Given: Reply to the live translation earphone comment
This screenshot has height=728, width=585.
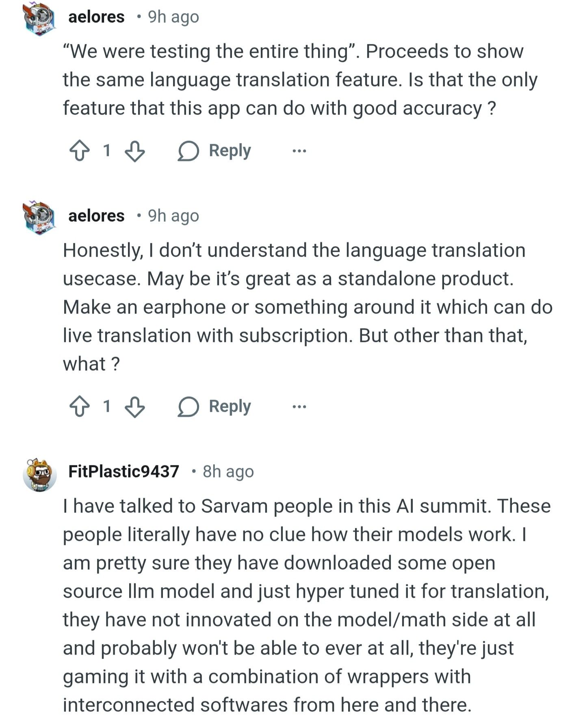Looking at the screenshot, I should pyautogui.click(x=214, y=406).
